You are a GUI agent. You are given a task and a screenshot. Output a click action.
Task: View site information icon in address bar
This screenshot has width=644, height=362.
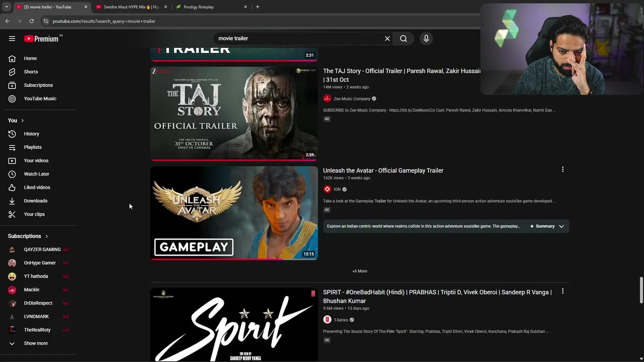(46, 21)
